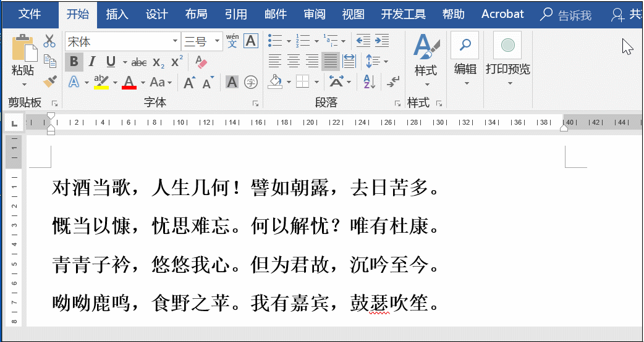Click the 打印预览 button

pos(507,59)
